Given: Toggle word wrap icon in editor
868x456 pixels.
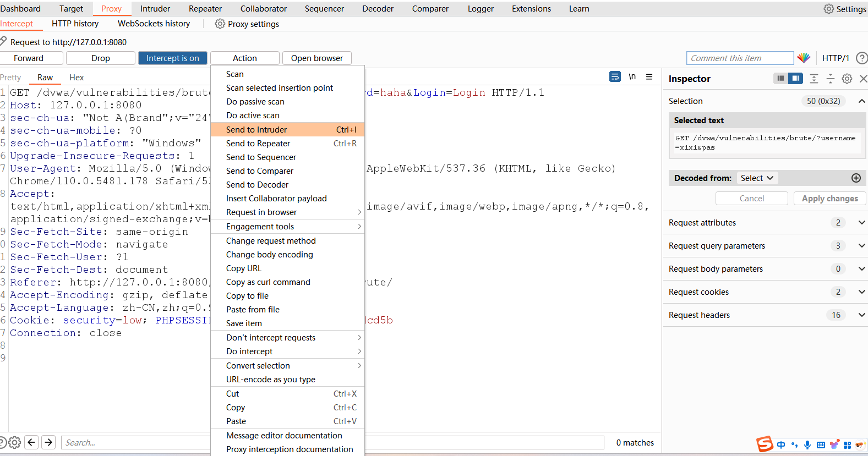Looking at the screenshot, I should (615, 76).
